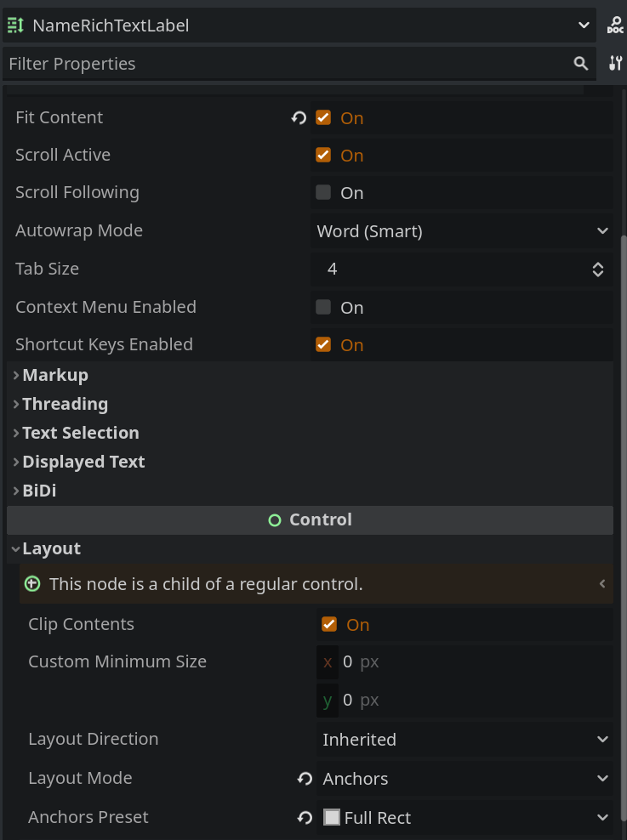Revert Layout Mode to its default value
The width and height of the screenshot is (627, 840).
(x=305, y=777)
